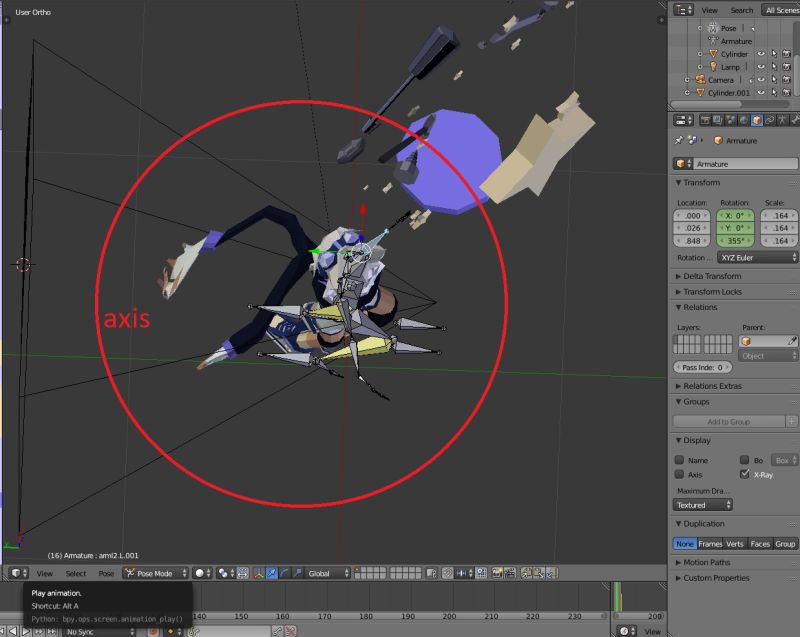800x637 pixels.
Task: Open the outliner Search menu
Action: click(x=741, y=10)
